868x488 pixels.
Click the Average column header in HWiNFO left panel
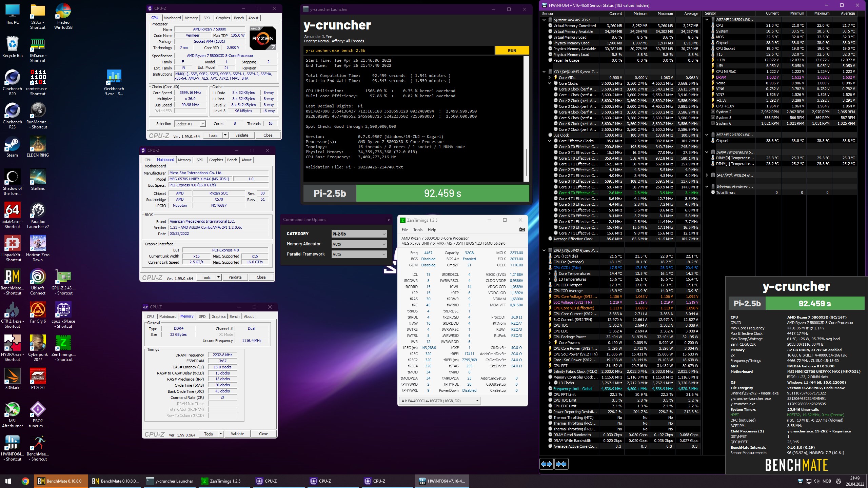pos(691,14)
